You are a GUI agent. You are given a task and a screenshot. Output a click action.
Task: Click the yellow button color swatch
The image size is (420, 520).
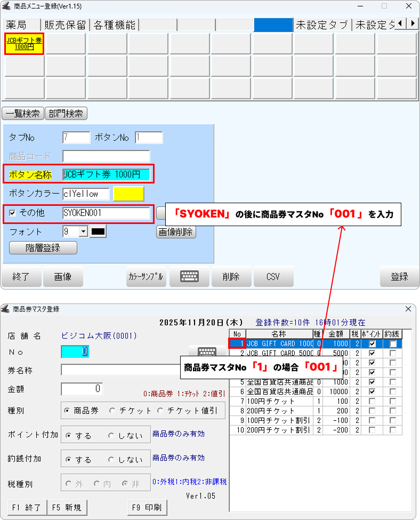point(128,194)
